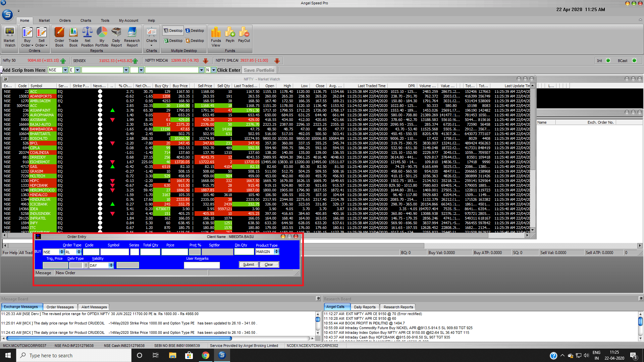Open the Tools ribbon tab
Viewport: 644px width, 362px height.
point(105,20)
